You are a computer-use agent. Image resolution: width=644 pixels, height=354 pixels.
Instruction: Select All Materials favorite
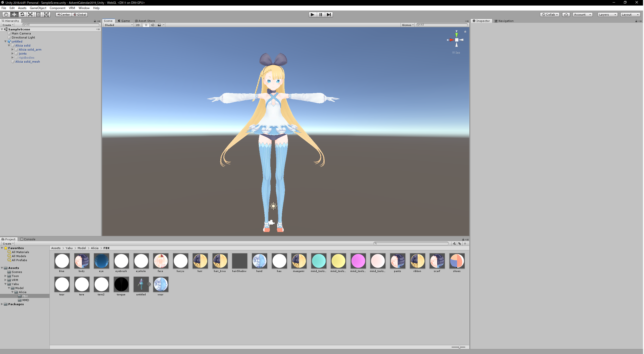click(x=20, y=252)
